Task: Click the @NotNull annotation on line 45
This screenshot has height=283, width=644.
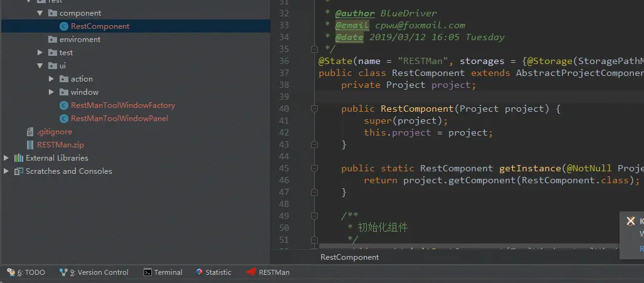Action: click(589, 168)
